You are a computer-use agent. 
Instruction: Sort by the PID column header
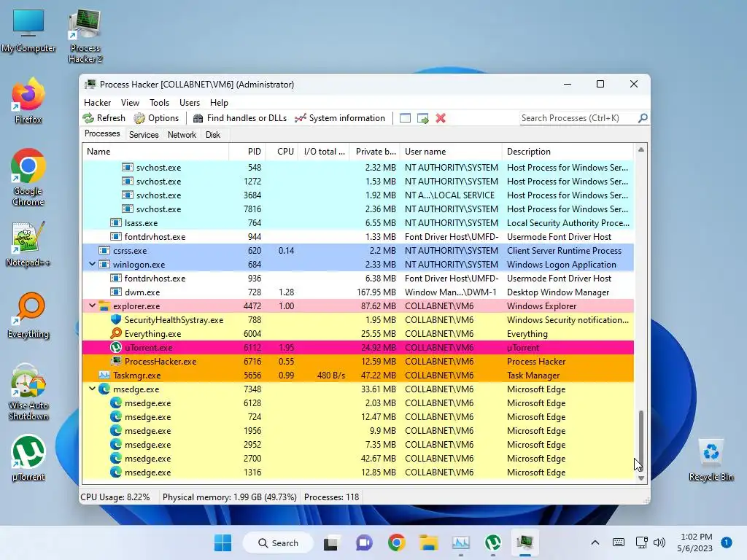pyautogui.click(x=247, y=152)
